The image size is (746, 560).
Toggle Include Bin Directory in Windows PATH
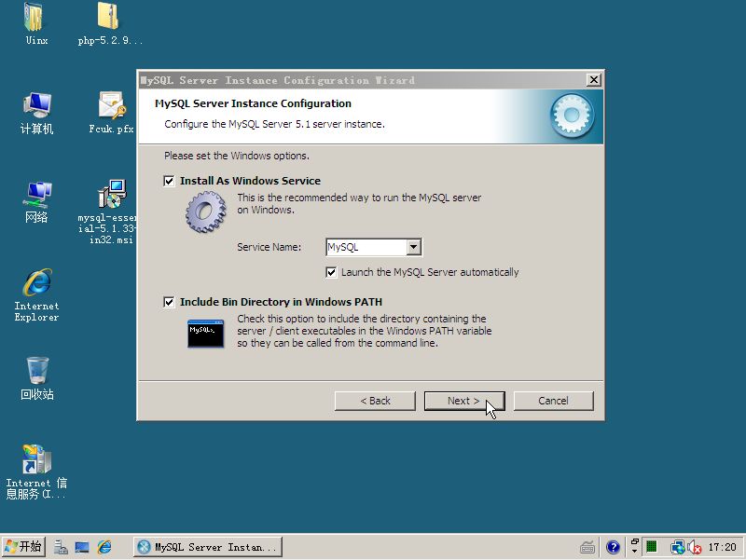[169, 302]
